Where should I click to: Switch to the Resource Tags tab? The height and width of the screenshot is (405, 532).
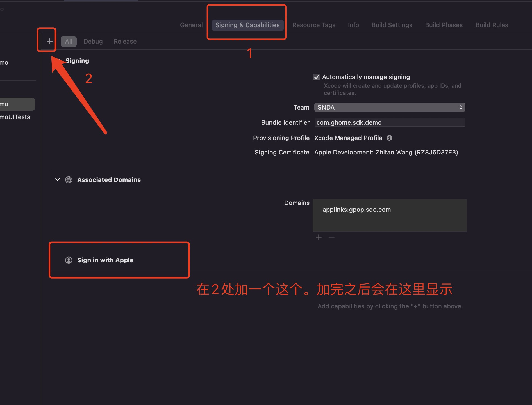pos(314,25)
